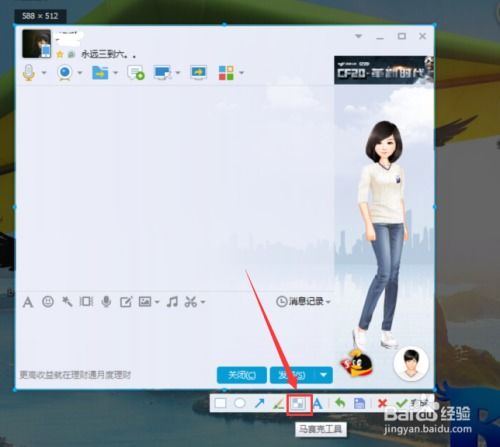This screenshot has width=500, height=447.
Task: Click the signature text 永远三到六
Action: 108,54
